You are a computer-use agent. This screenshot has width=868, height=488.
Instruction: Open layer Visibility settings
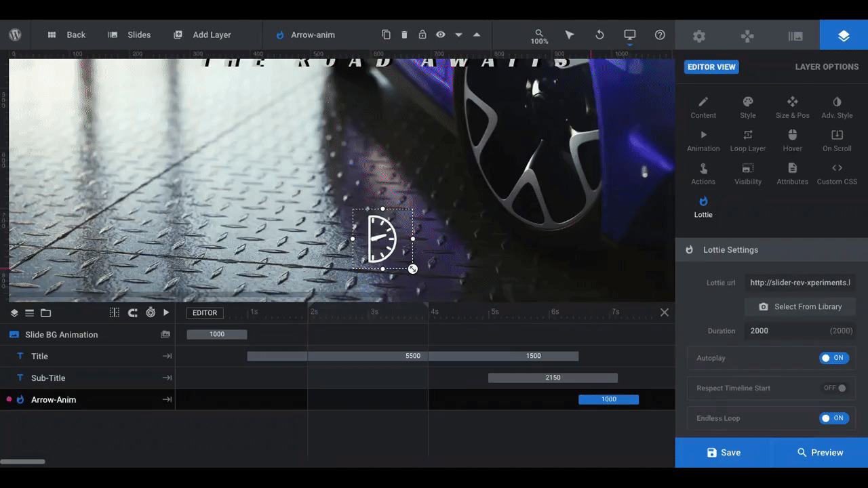[x=748, y=174]
